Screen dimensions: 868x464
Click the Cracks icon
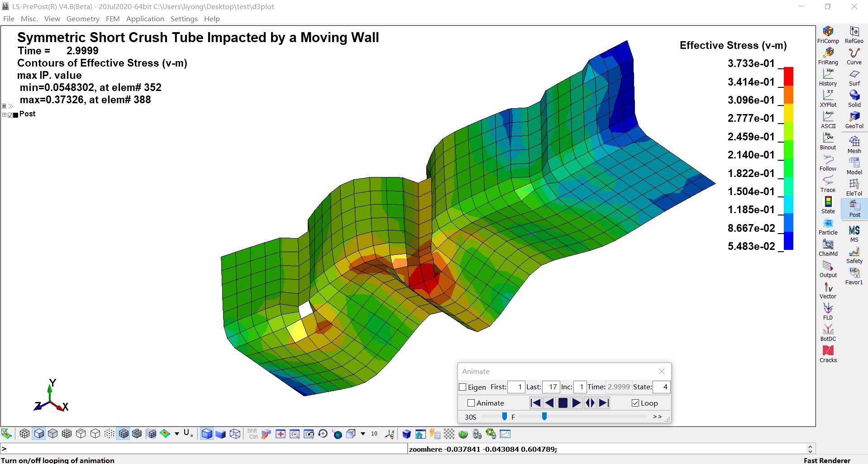coord(828,354)
